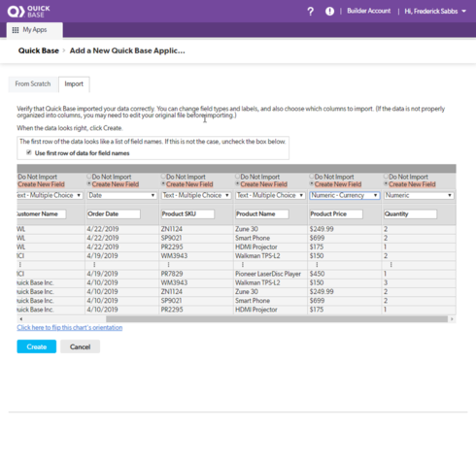The image size is (476, 460).
Task: Open Frederick Sabbs user menu arrow
Action: [463, 12]
